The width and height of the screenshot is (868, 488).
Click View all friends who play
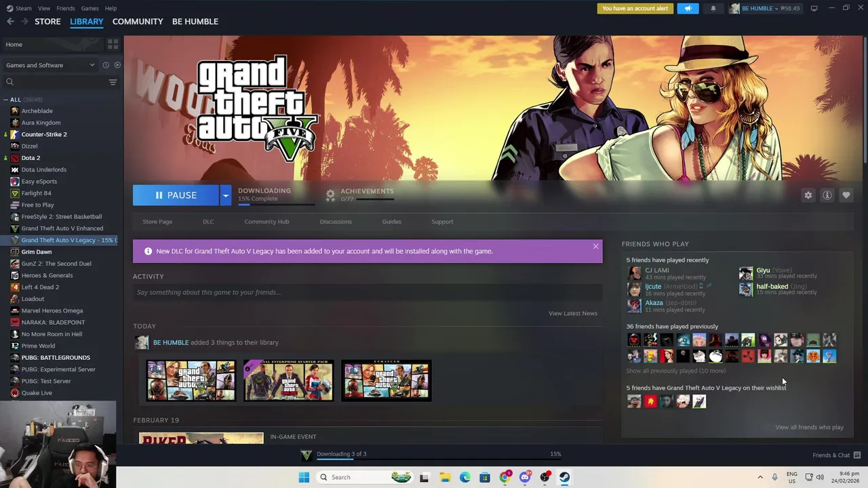click(809, 427)
